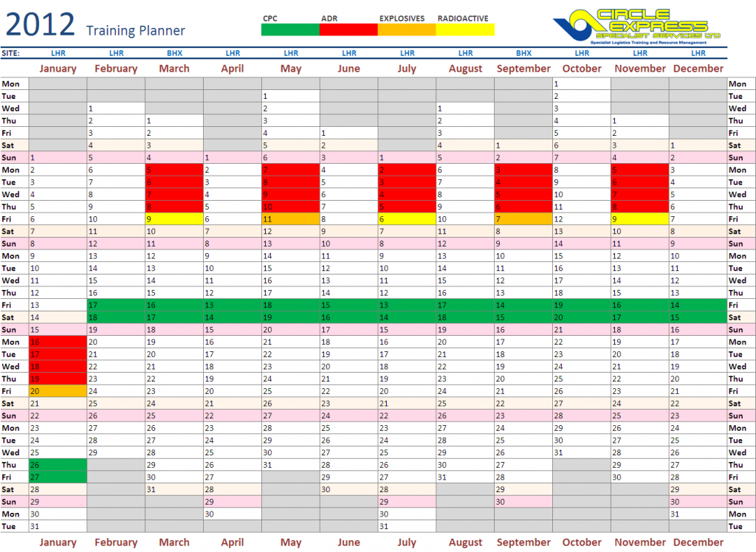Select August 18 green CPC cell
The width and height of the screenshot is (756, 552).
coord(465,317)
